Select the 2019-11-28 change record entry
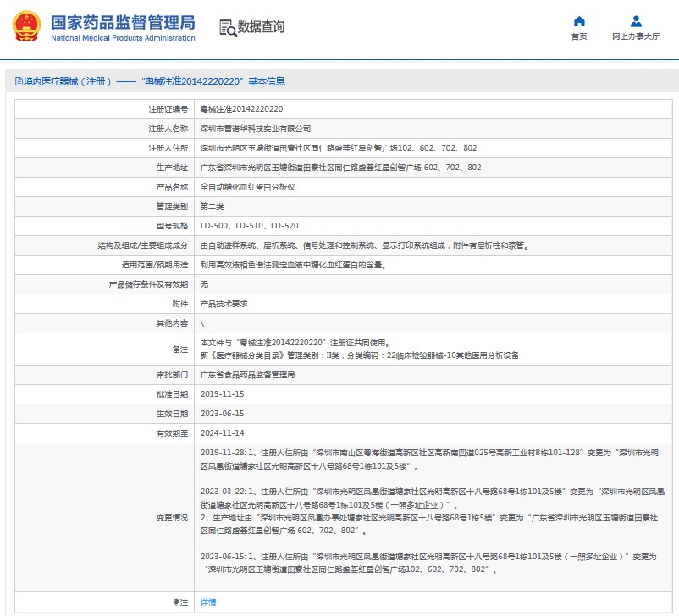 pos(429,459)
